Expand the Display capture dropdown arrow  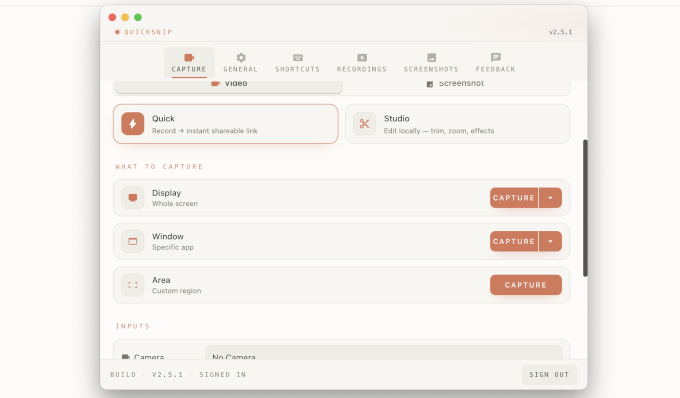[x=550, y=198]
